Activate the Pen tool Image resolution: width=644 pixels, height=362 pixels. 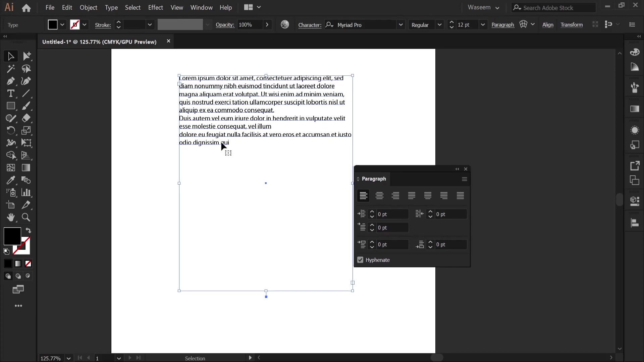point(10,81)
